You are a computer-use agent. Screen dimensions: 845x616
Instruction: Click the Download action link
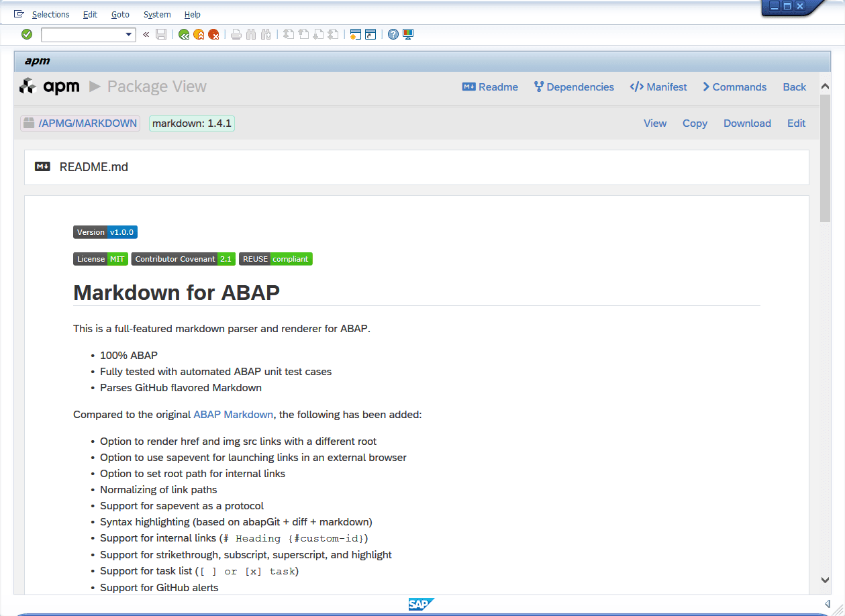coord(747,123)
